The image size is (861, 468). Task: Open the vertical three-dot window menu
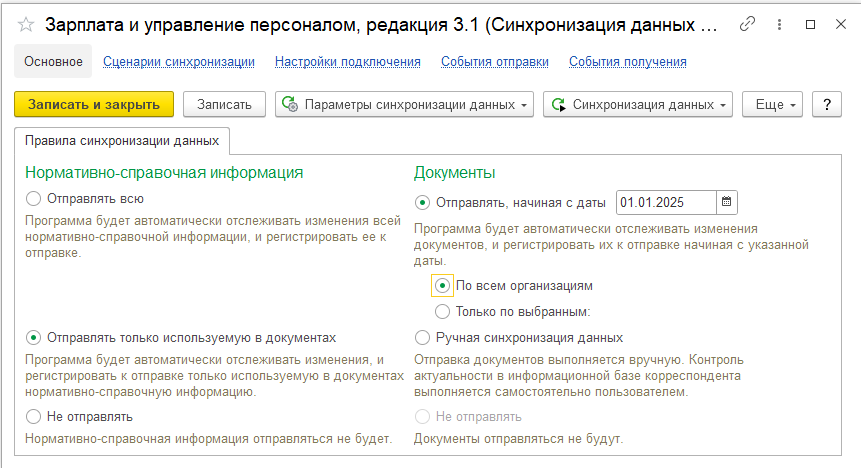pyautogui.click(x=778, y=24)
